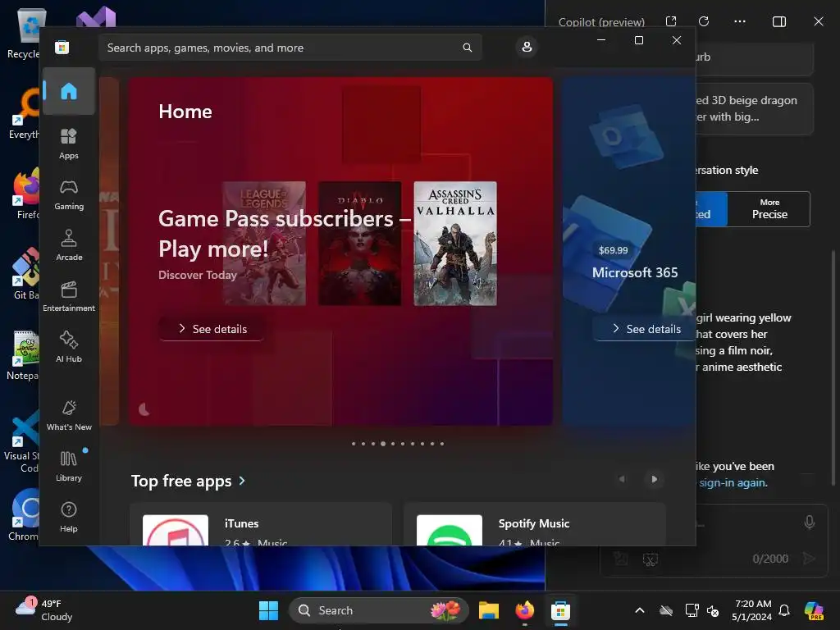
Task: Click the Microsoft Store logo icon
Action: click(62, 47)
